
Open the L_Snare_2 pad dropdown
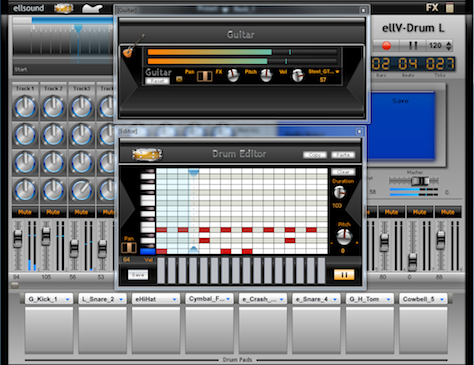121,299
